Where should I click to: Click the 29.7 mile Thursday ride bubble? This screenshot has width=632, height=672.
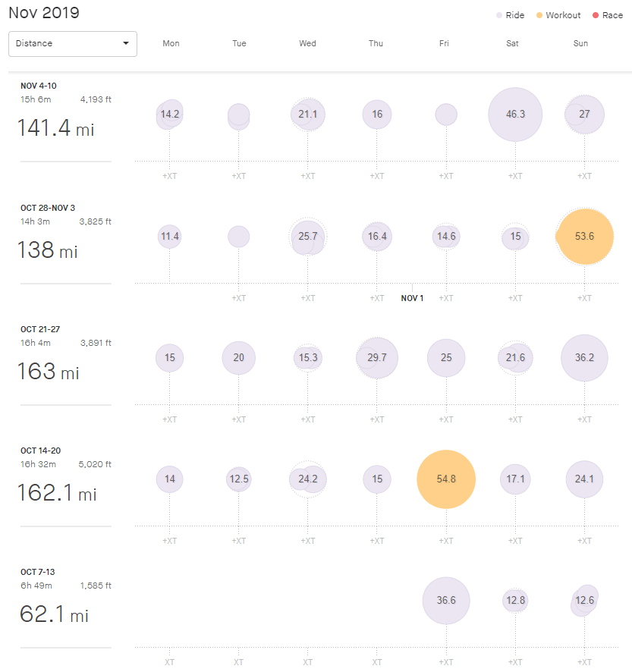click(x=377, y=358)
